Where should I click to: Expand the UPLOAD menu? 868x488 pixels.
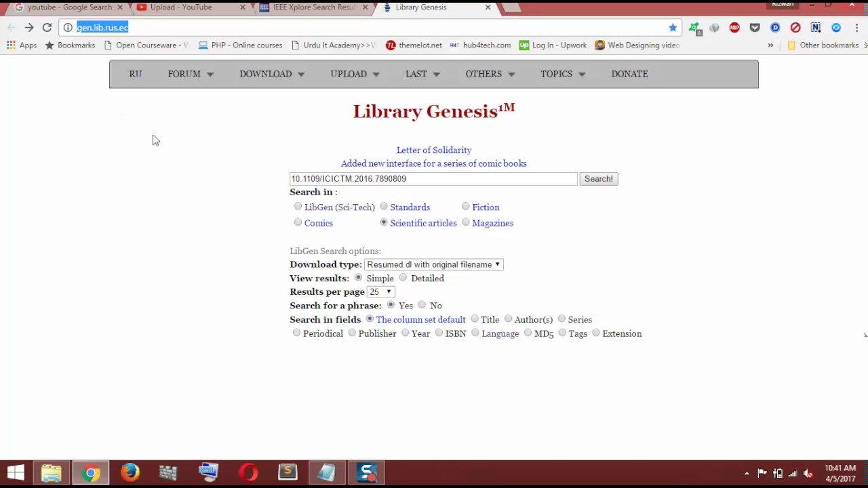coord(355,74)
